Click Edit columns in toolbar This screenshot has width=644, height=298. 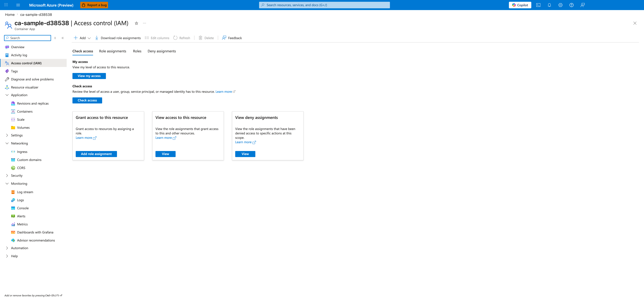tap(157, 38)
